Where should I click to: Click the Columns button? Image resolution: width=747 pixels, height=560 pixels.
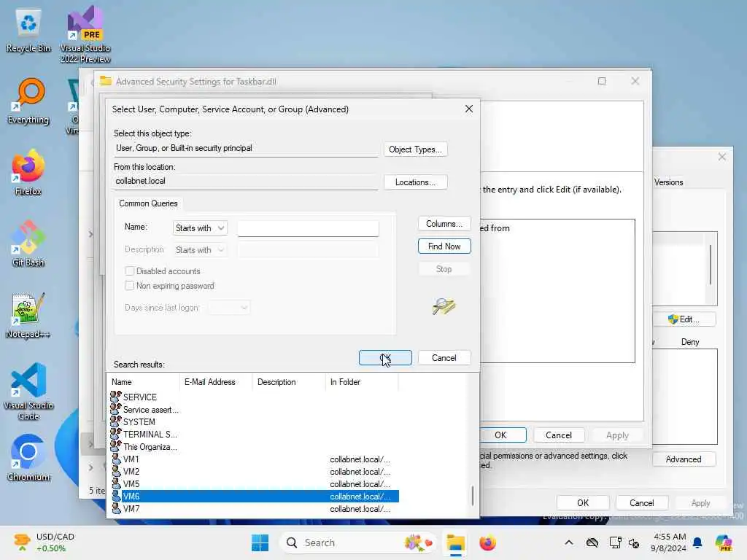444,224
